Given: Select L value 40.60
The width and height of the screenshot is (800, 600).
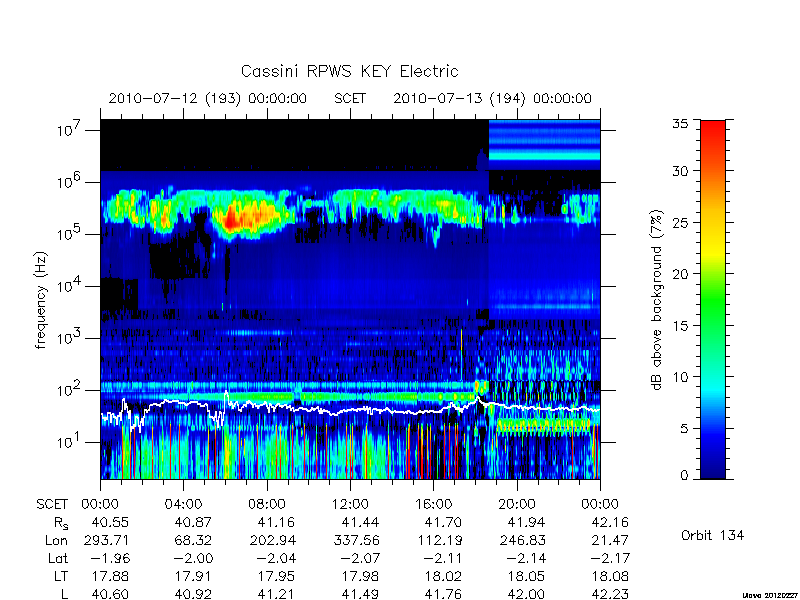Looking at the screenshot, I should pos(110,594).
